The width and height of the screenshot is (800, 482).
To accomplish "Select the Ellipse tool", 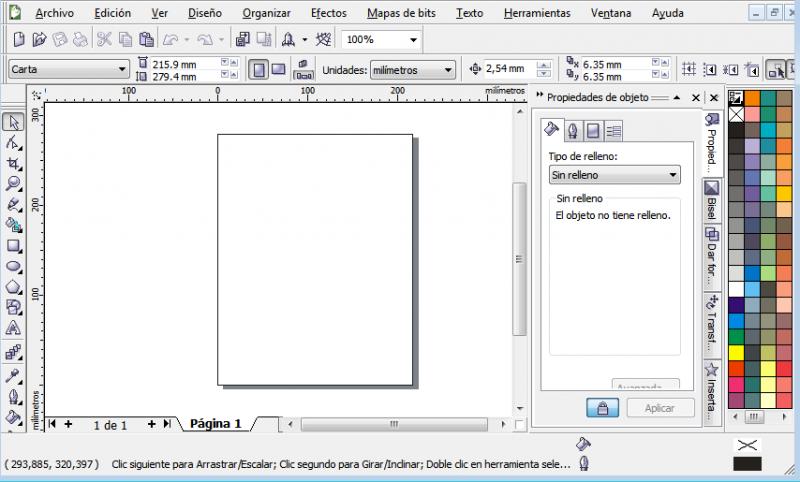I will (14, 266).
